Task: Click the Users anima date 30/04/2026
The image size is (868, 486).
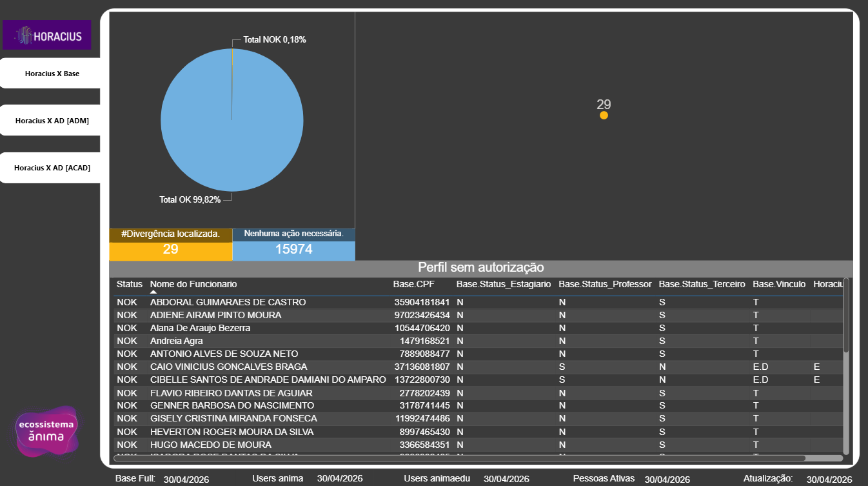Action: (x=340, y=478)
